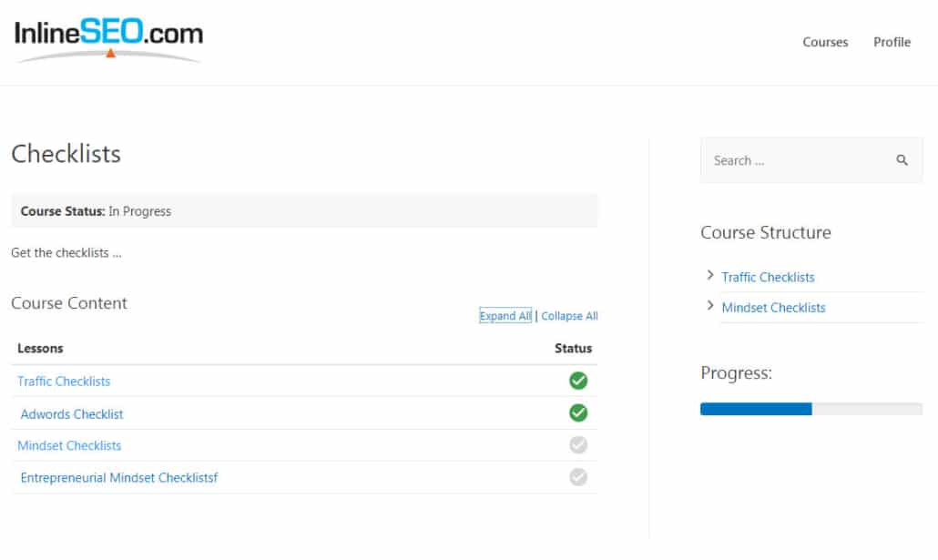Click the Status column checkmark icons header area

tap(575, 348)
